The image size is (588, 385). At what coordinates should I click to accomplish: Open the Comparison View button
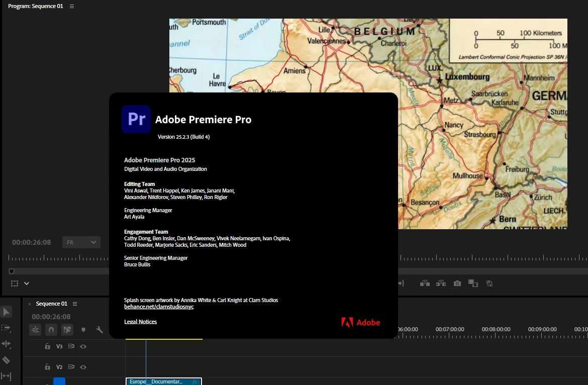coord(473,283)
